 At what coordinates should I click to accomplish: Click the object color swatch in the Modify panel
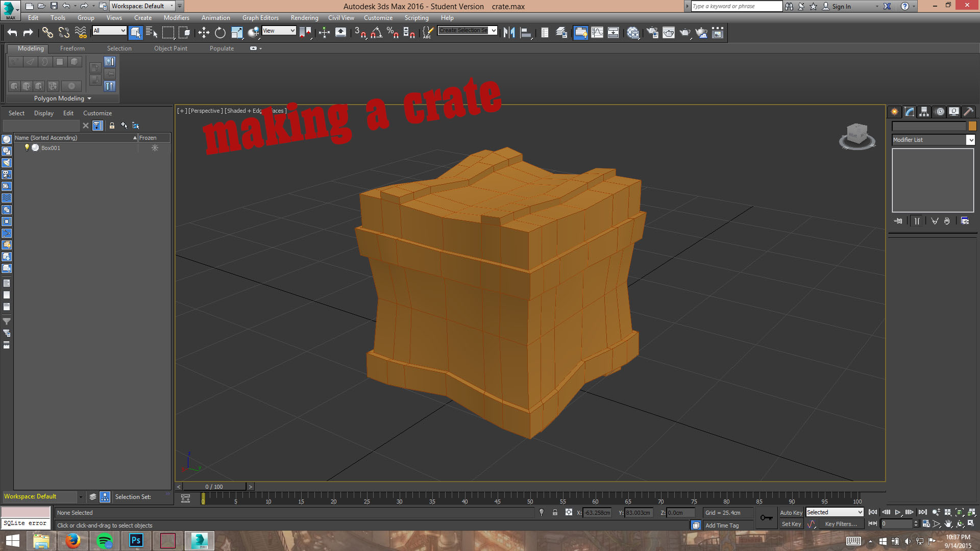(x=972, y=125)
